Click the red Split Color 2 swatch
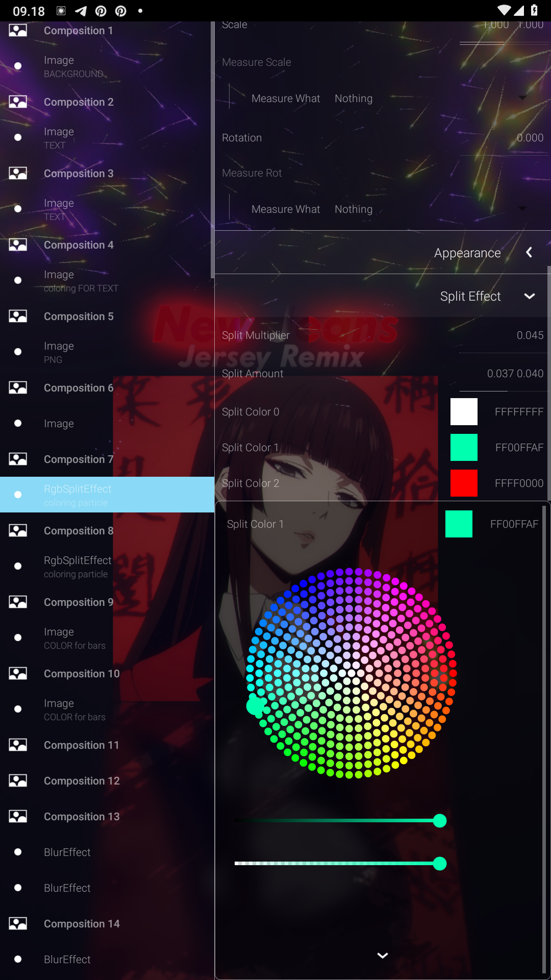This screenshot has height=980, width=551. coord(464,483)
